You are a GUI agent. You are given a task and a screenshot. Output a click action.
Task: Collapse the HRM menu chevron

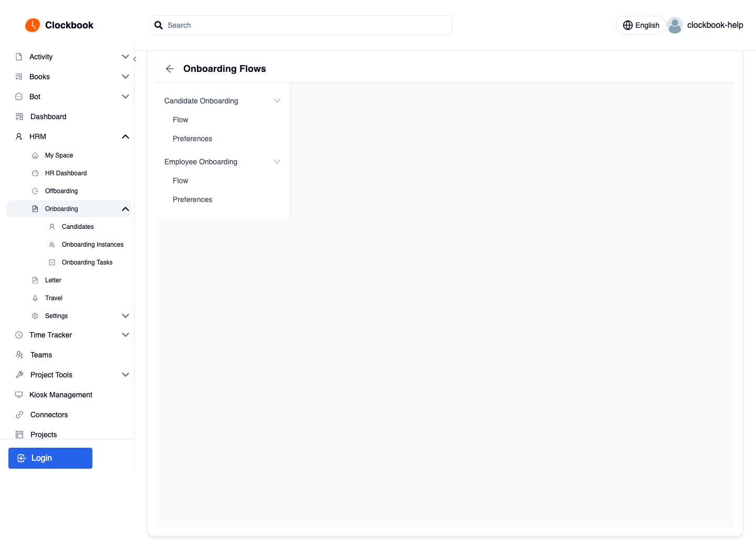[125, 136]
